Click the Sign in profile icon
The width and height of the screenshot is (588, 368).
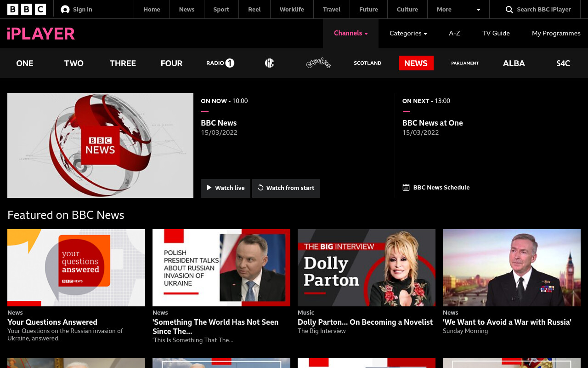coord(65,9)
